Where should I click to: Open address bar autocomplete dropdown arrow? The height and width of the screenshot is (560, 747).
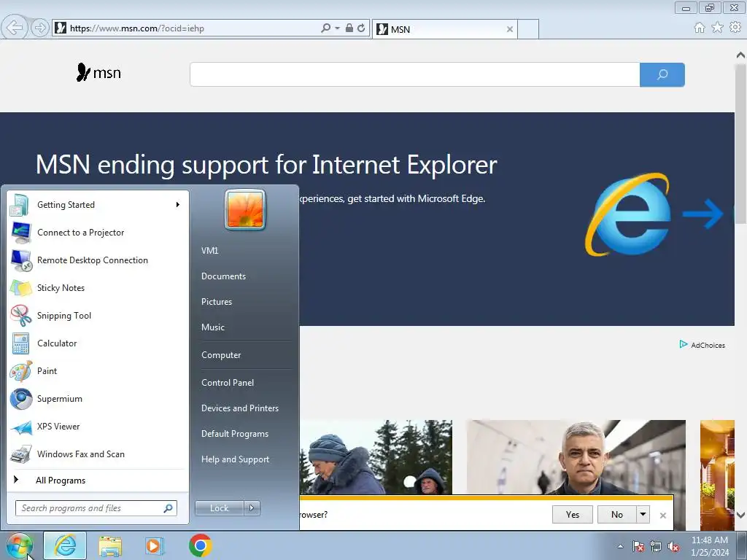coord(337,28)
